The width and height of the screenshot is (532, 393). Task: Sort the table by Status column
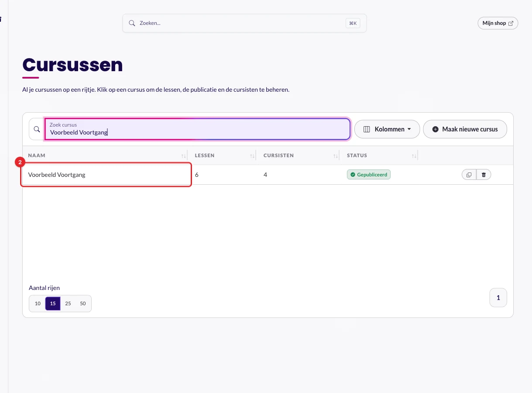point(415,155)
